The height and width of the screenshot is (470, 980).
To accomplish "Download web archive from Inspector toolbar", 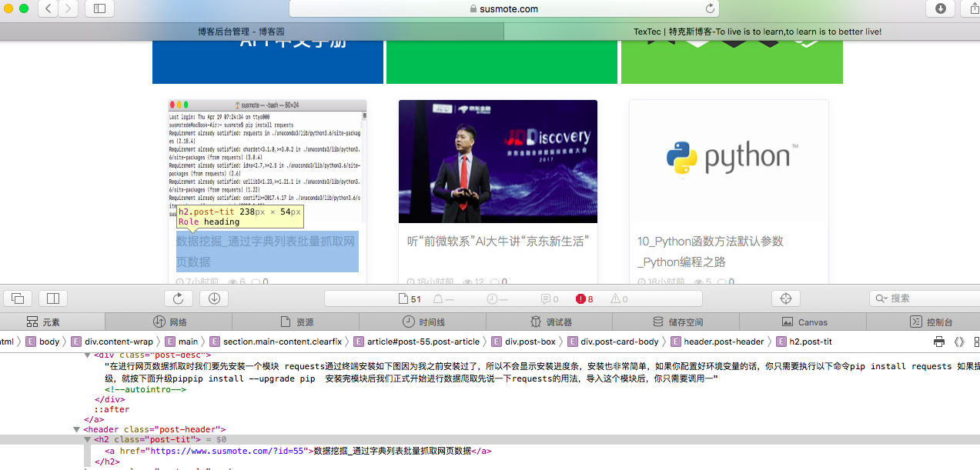I will 214,298.
